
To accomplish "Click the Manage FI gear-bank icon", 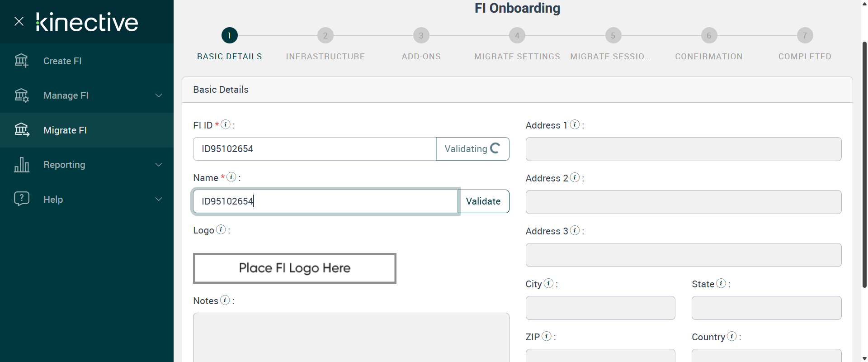I will pyautogui.click(x=21, y=95).
